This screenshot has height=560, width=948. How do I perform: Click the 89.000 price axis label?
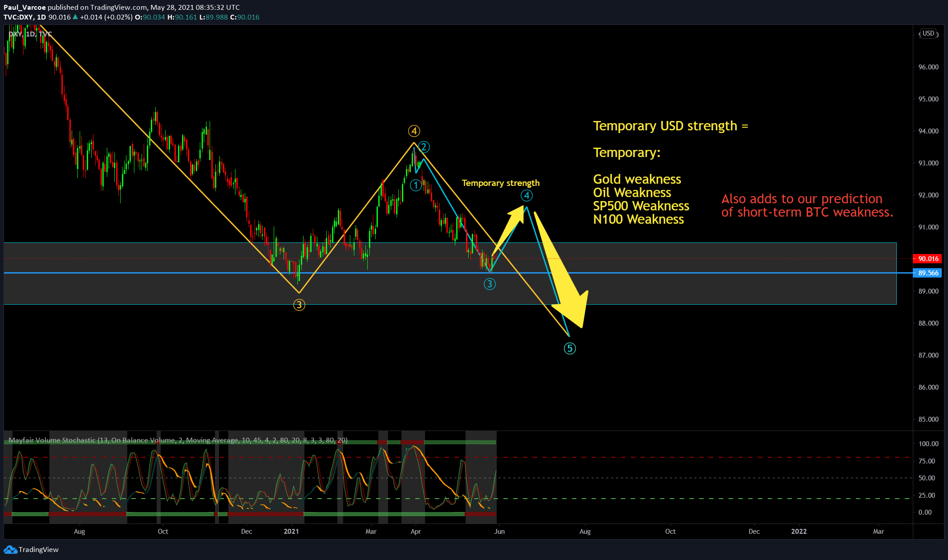tap(928, 291)
